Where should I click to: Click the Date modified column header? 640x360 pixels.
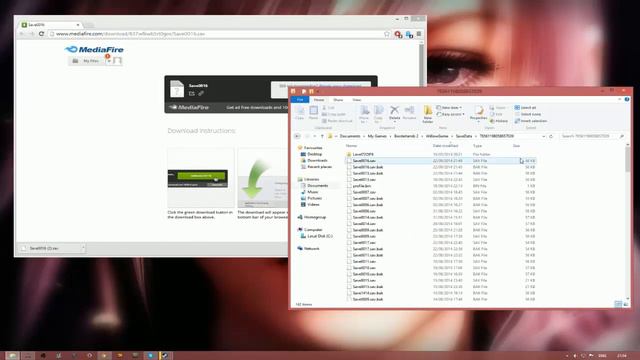pos(445,145)
